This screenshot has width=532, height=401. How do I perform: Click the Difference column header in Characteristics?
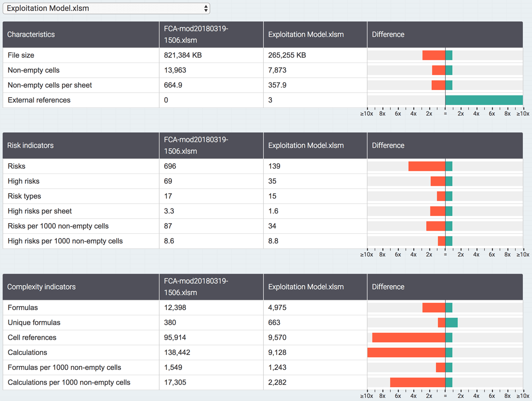pos(388,34)
